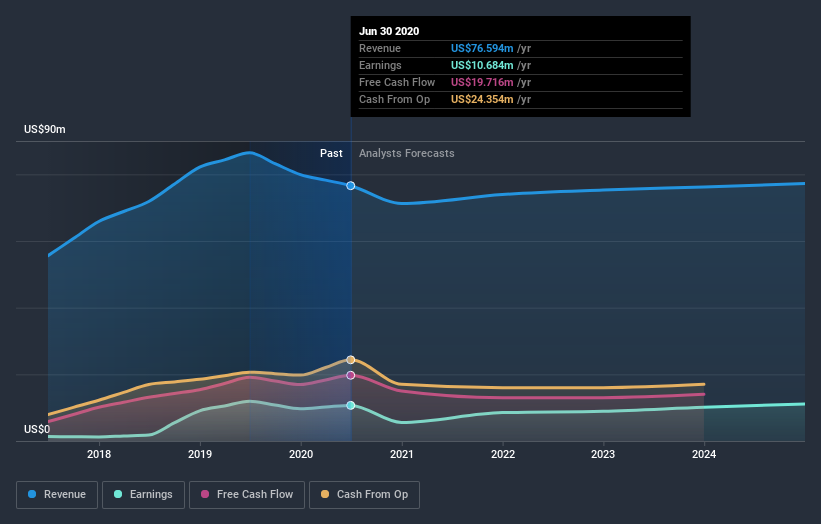This screenshot has width=821, height=524.
Task: Click the blue Revenue data point marker
Action: (351, 186)
